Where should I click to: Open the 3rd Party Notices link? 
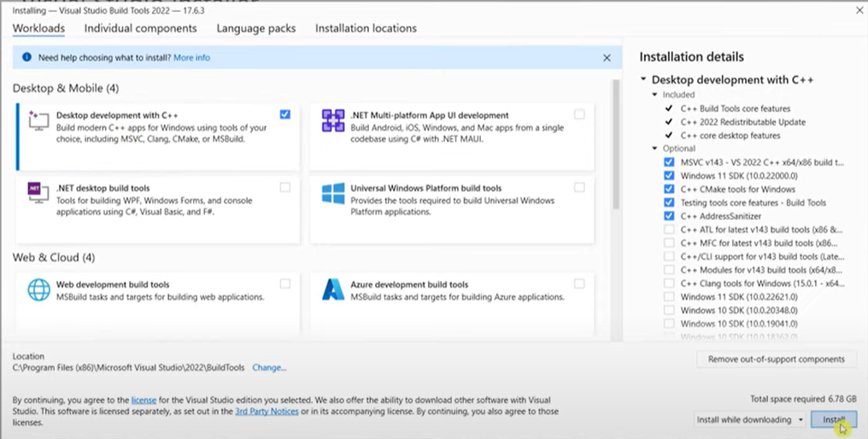tap(267, 412)
